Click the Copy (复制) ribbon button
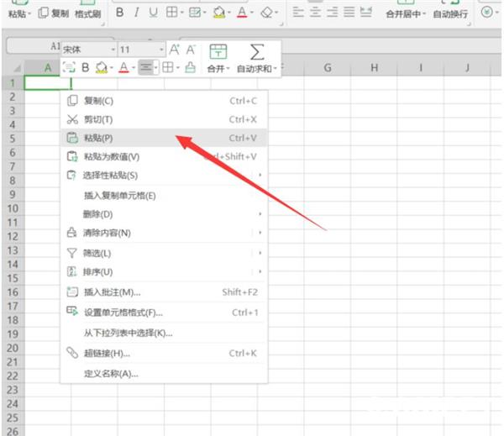Screen dimensions: 504x436 pos(54,13)
